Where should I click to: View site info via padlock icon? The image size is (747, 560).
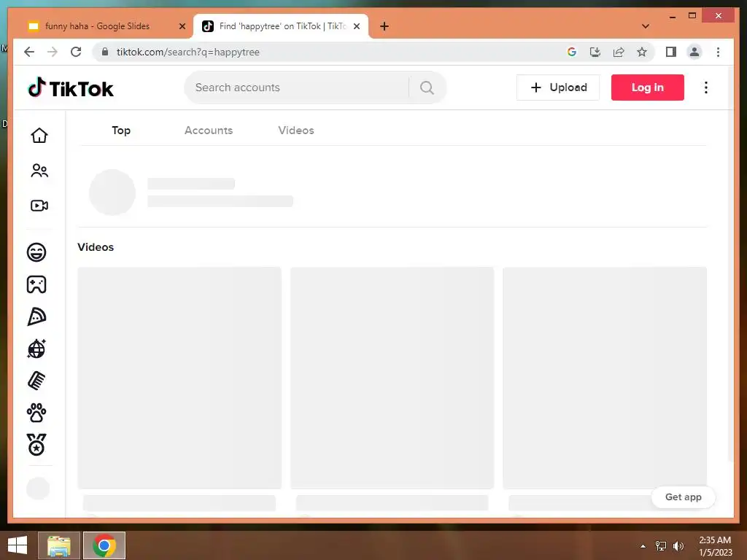coord(105,52)
